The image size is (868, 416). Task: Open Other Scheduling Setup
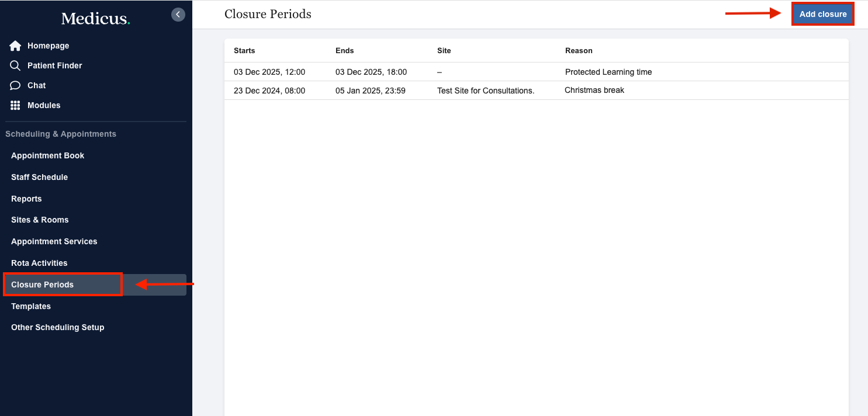coord(57,327)
